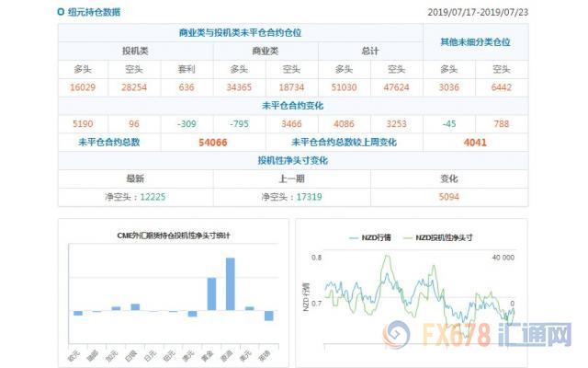Click the circle icon beside 纽元持仓数据
This screenshot has width=588, height=368.
61,12
